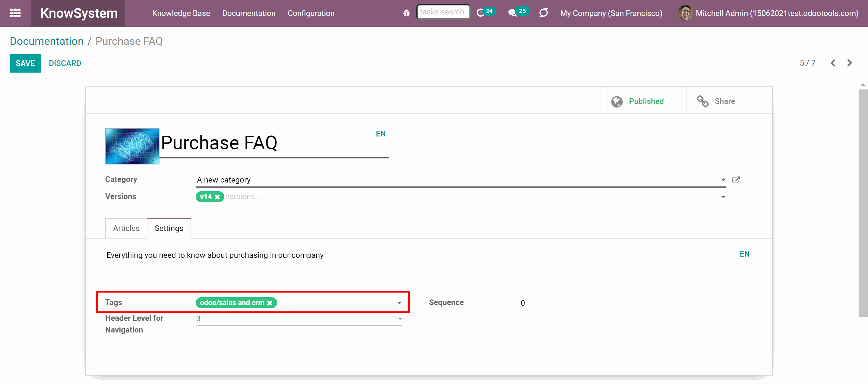Click Mitchell Admin avatar picture
The height and width of the screenshot is (384, 868).
click(685, 13)
